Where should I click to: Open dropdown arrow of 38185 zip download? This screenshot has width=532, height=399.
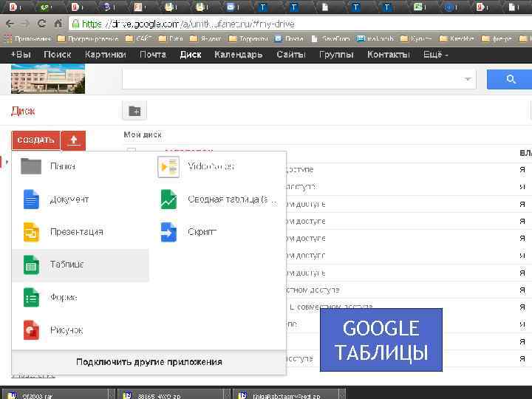pyautogui.click(x=227, y=395)
